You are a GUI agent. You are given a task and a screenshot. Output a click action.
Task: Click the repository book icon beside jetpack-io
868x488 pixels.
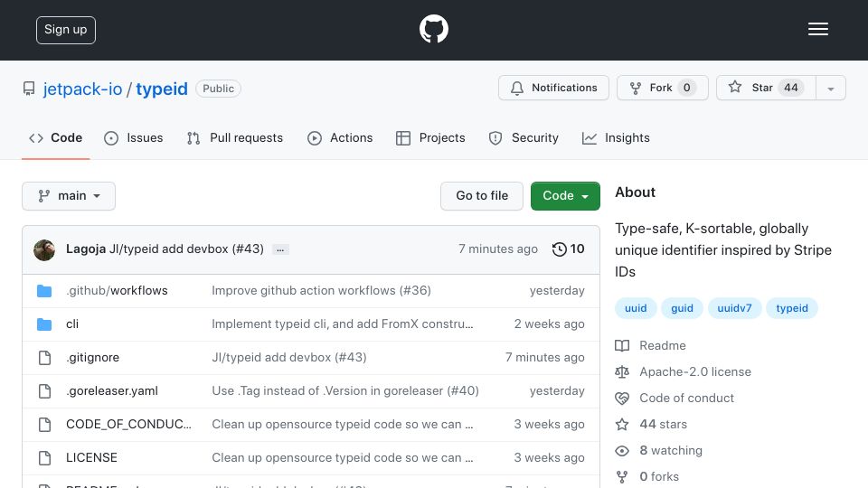29,89
